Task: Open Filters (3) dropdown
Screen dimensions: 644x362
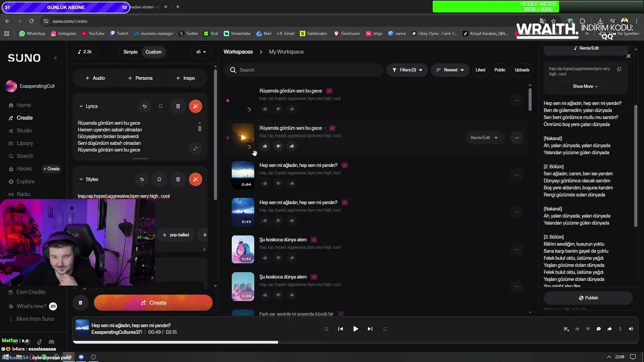Action: pyautogui.click(x=407, y=70)
